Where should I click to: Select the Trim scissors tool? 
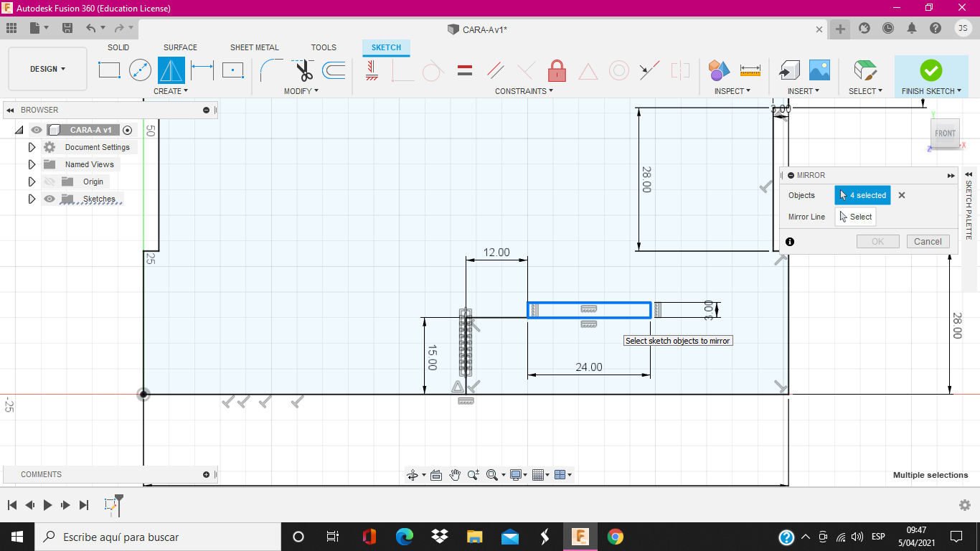[303, 70]
